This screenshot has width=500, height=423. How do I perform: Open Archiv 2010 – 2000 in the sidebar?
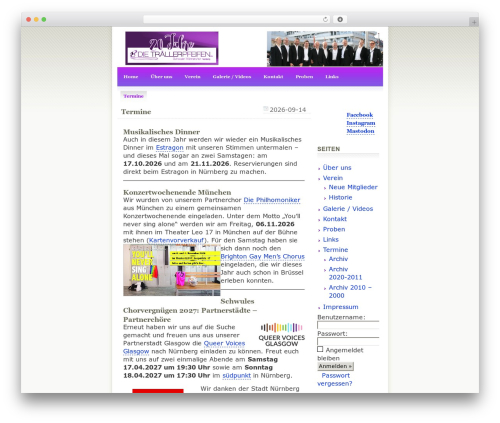coord(350,292)
